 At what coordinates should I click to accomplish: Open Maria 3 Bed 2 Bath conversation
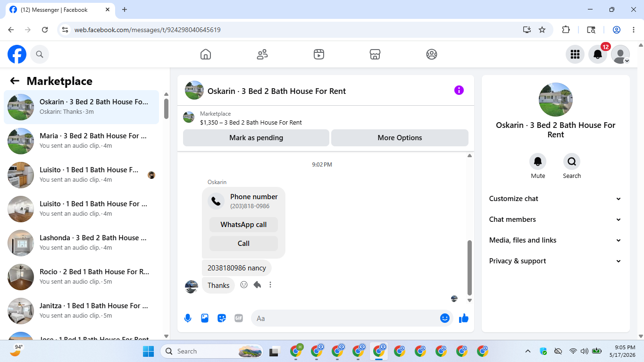[82, 141]
